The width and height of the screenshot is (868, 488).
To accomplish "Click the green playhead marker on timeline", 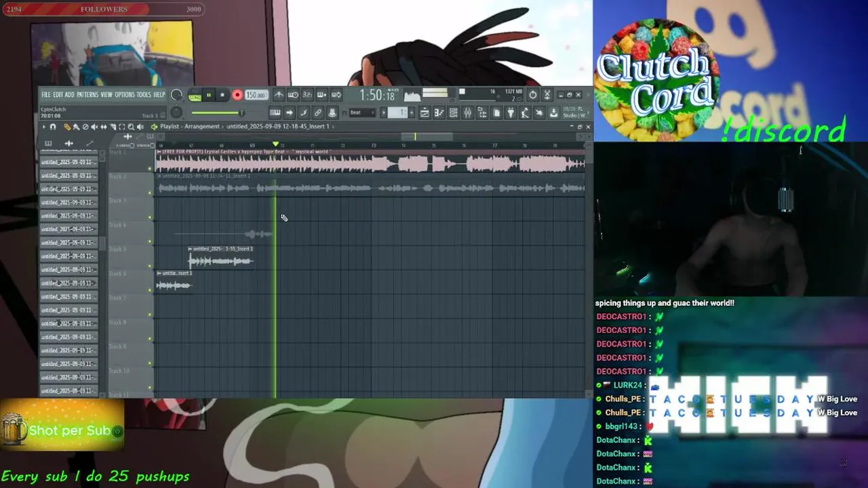I will [275, 144].
